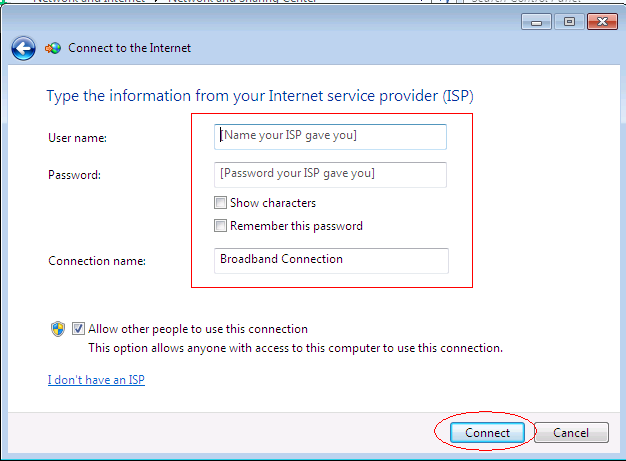The image size is (626, 461).
Task: Click the ISP information heading text
Action: pos(260,97)
